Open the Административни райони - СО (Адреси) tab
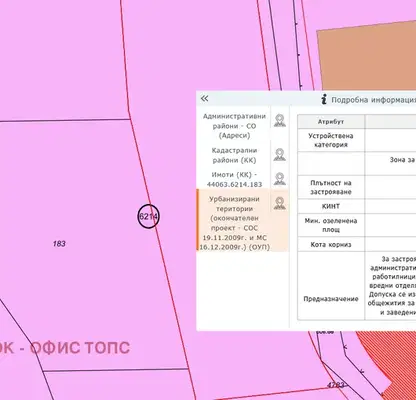 [234, 126]
